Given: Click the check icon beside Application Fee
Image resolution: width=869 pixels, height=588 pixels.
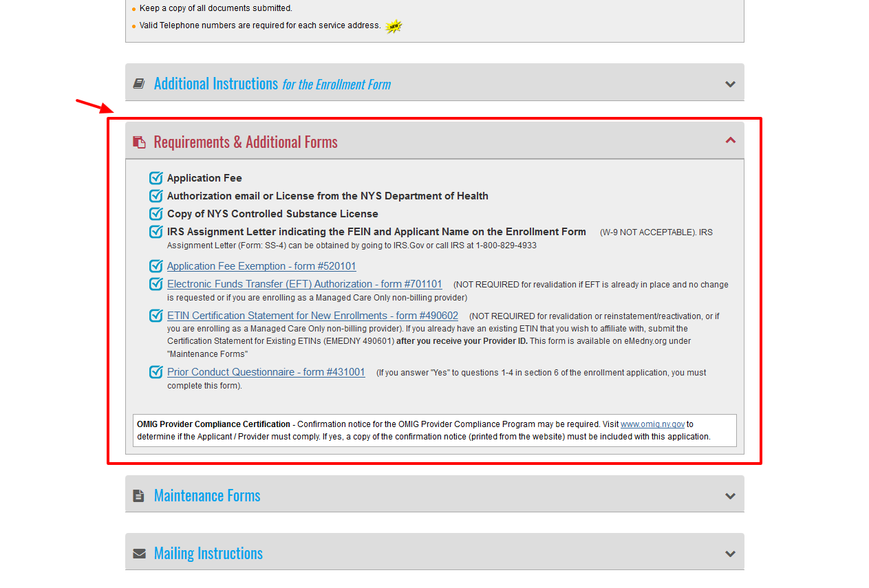Looking at the screenshot, I should click(x=156, y=177).
